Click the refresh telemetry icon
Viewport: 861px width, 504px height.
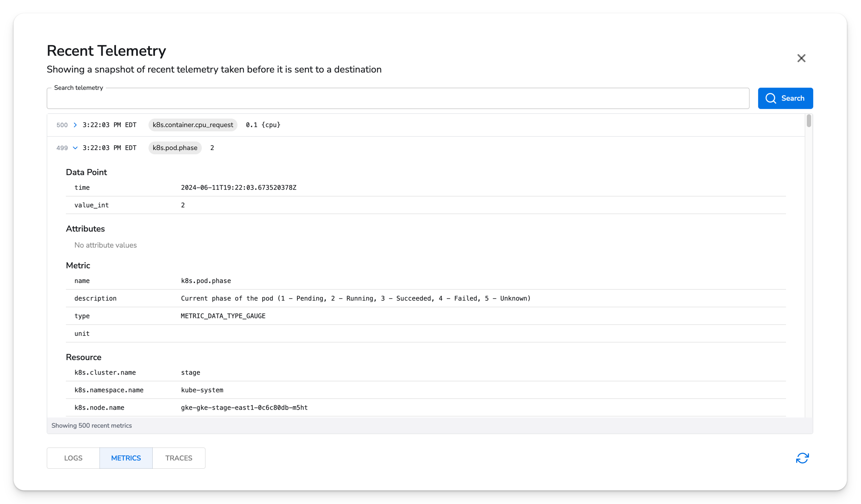tap(802, 458)
